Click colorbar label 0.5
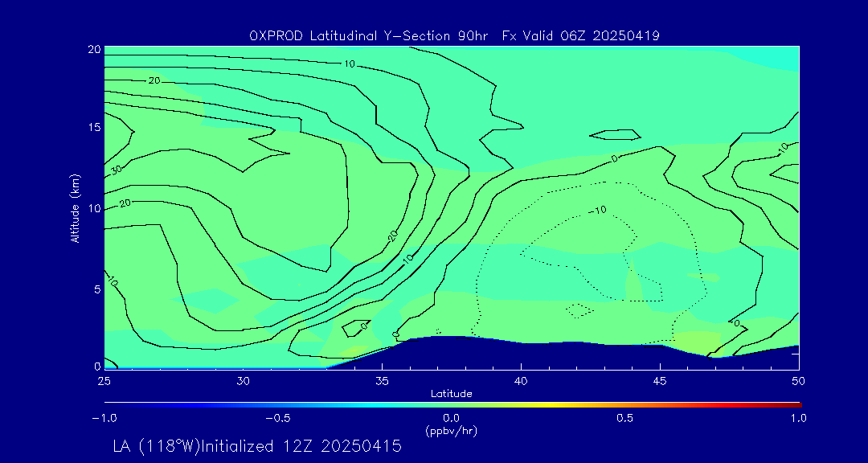Viewport: 868px width, 463px height. click(625, 418)
